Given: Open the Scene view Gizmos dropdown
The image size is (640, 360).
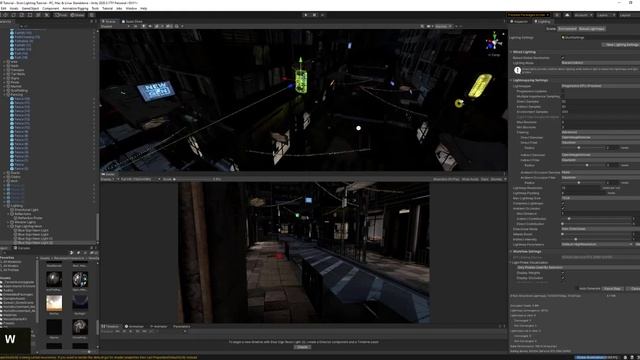Looking at the screenshot, I should tap(444, 26).
